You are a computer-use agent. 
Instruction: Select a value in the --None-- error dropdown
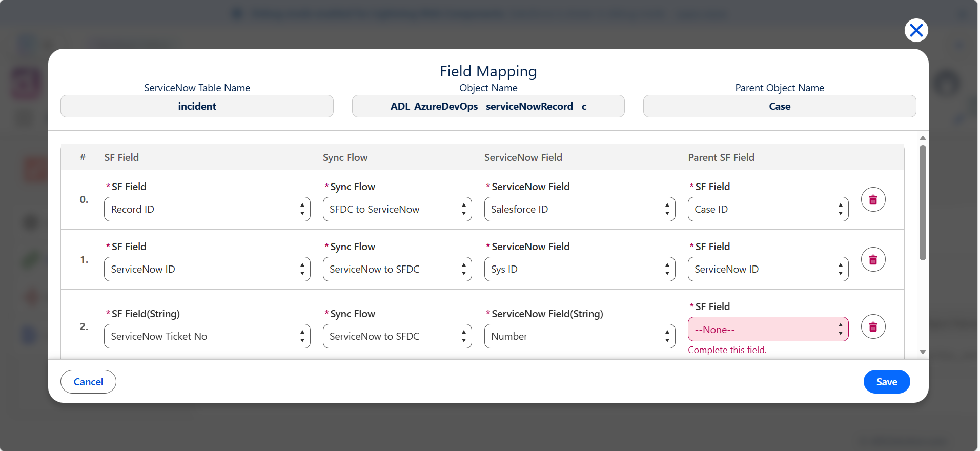pyautogui.click(x=768, y=329)
